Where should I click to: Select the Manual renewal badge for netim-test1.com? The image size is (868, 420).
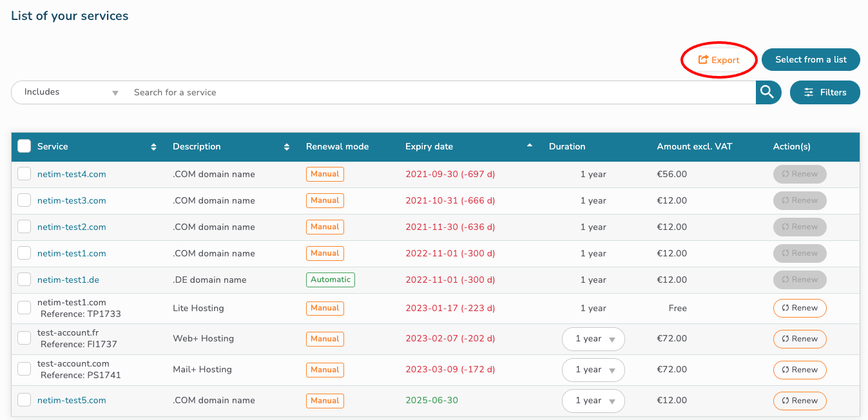tap(325, 253)
